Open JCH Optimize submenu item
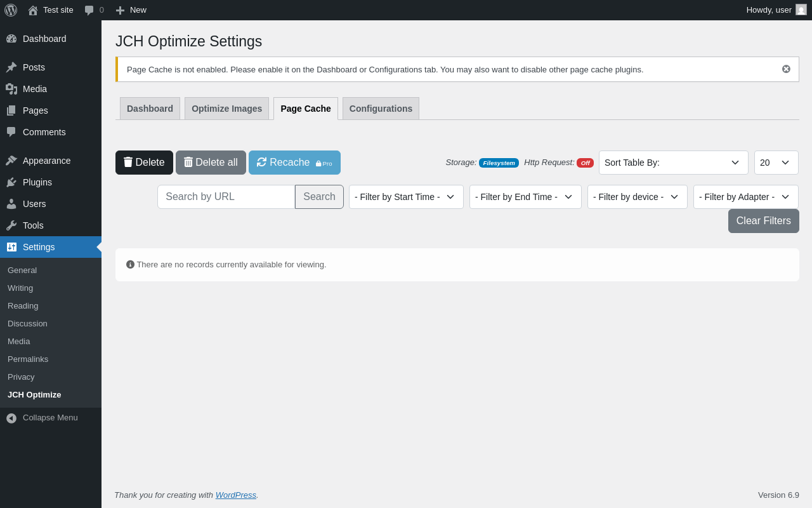The image size is (812, 508). pos(34,394)
